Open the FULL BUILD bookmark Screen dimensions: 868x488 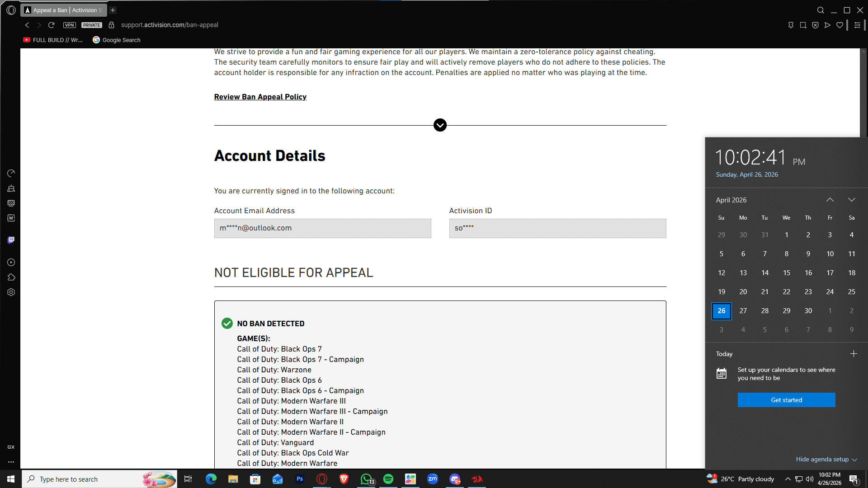coord(53,40)
